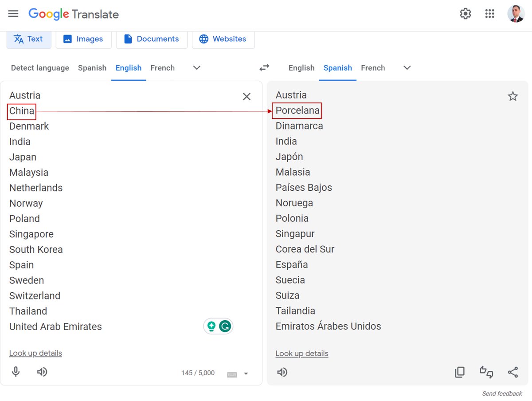Copy the translation to clipboard
Screen dimensions: 532x401
pos(460,372)
